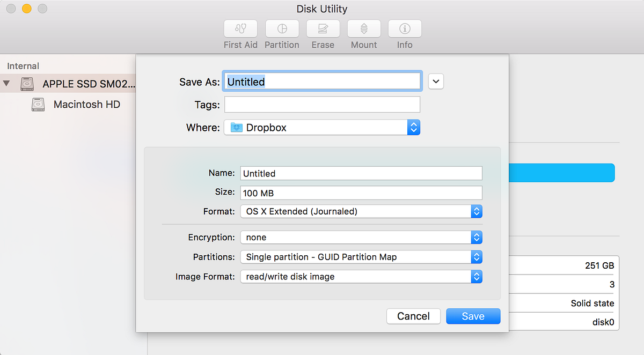The width and height of the screenshot is (644, 355).
Task: Open the Partitions dropdown
Action: pos(476,257)
